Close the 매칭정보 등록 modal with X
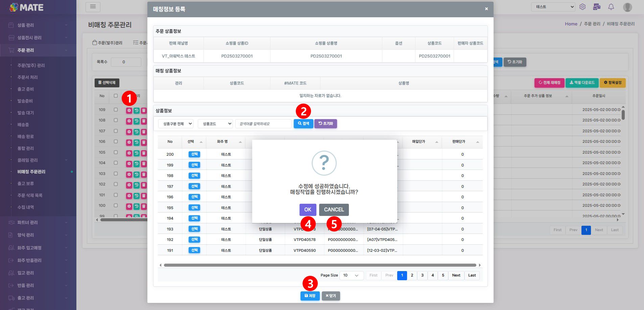The height and width of the screenshot is (310, 644). click(486, 9)
